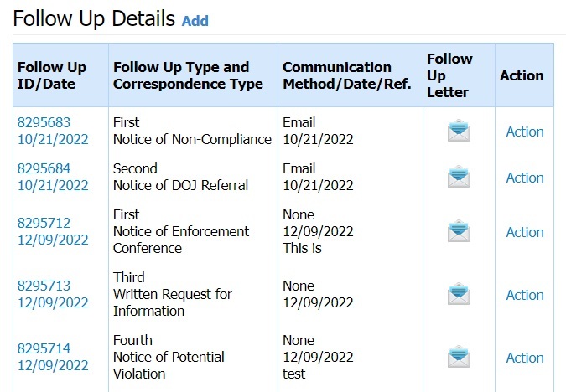Open follow up ID 8295684
The height and width of the screenshot is (392, 566).
click(44, 168)
